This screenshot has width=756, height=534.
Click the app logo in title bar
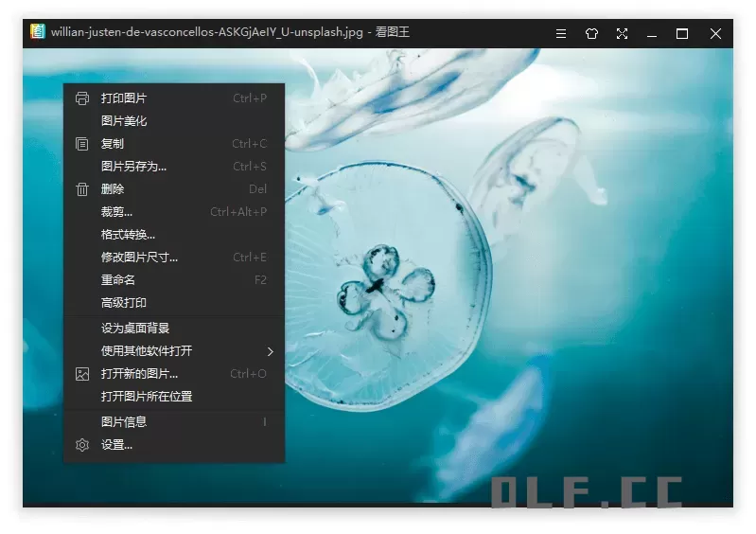[x=37, y=32]
